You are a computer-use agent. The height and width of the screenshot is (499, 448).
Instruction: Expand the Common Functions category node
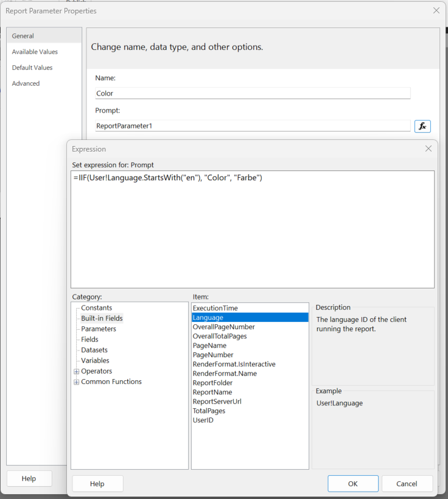tap(76, 382)
